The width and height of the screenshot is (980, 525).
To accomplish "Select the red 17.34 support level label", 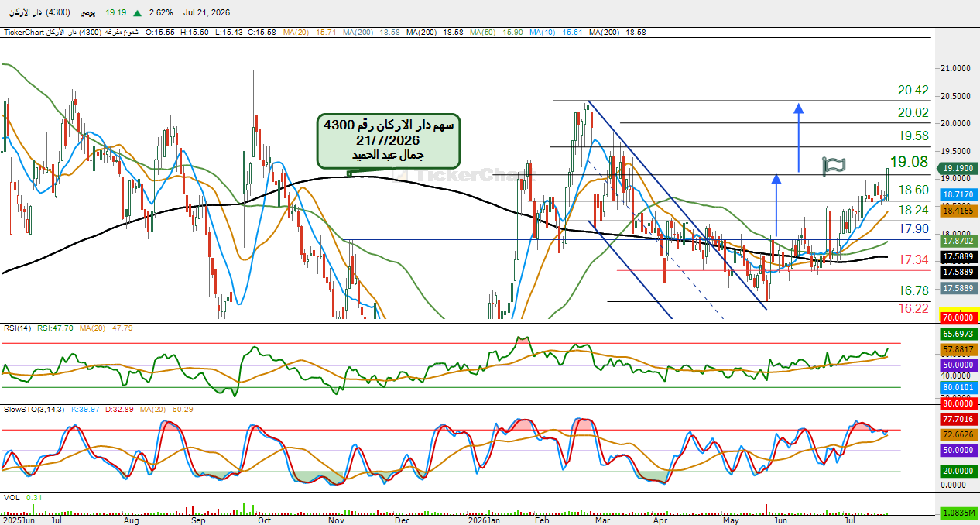I will [913, 259].
